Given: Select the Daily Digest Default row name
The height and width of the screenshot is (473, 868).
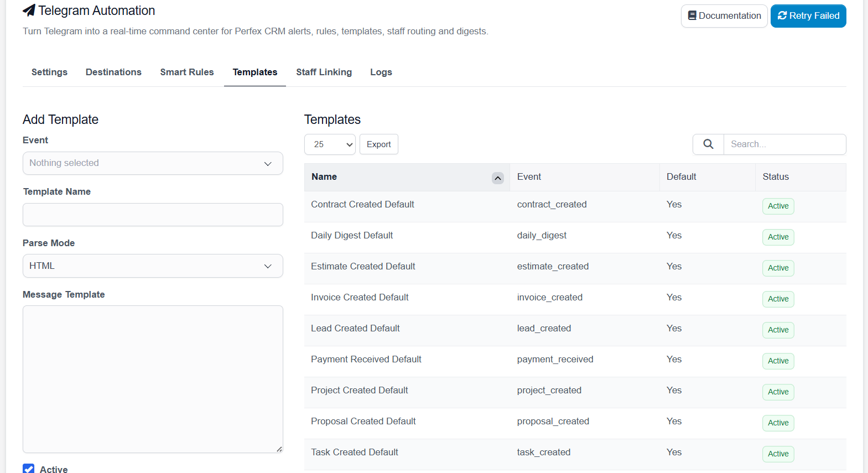Looking at the screenshot, I should (x=352, y=236).
